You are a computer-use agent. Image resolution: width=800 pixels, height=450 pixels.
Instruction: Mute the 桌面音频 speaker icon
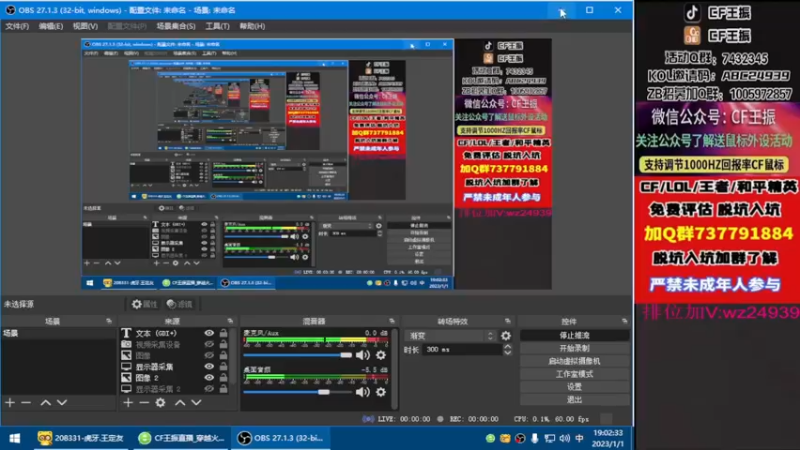363,392
